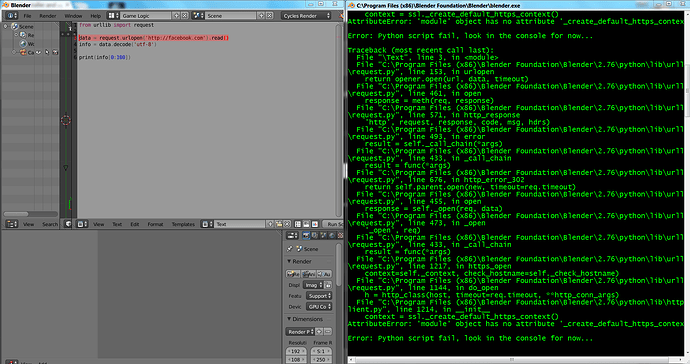Open the File menu in Blender
690x364 pixels.
click(x=27, y=16)
